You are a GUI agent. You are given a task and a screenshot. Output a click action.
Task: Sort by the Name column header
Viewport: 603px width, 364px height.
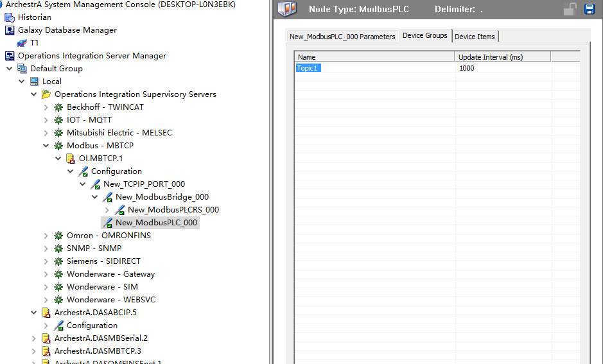(374, 57)
